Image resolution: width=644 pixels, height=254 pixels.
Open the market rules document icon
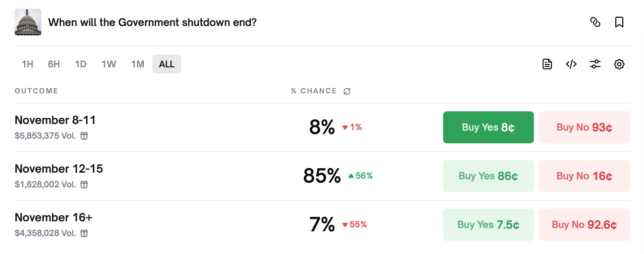[x=547, y=64]
